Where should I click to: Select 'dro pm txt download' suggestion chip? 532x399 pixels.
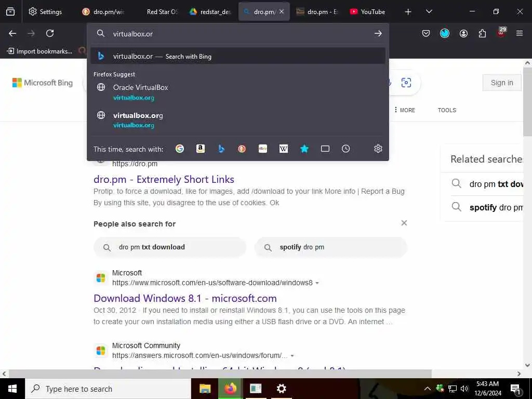(x=170, y=247)
